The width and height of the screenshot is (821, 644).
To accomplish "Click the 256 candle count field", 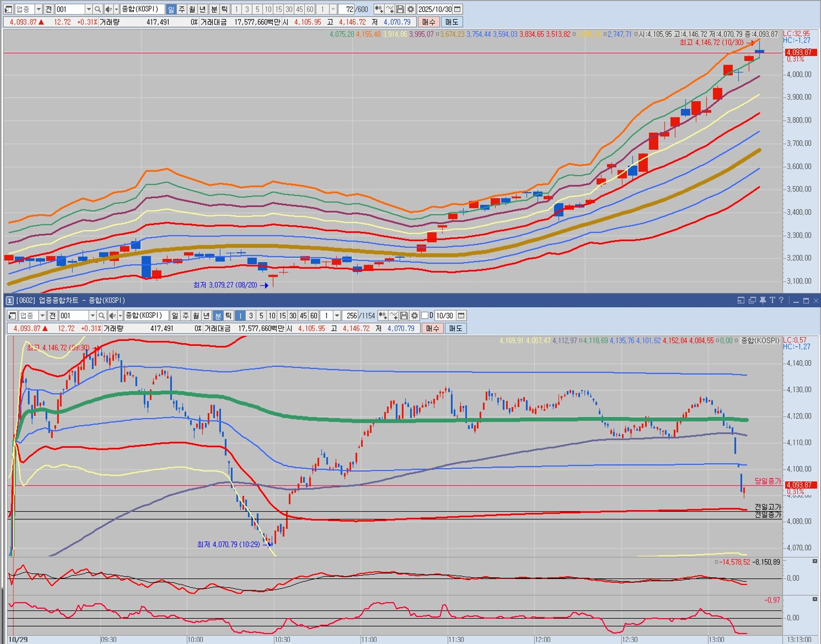I will (x=351, y=315).
